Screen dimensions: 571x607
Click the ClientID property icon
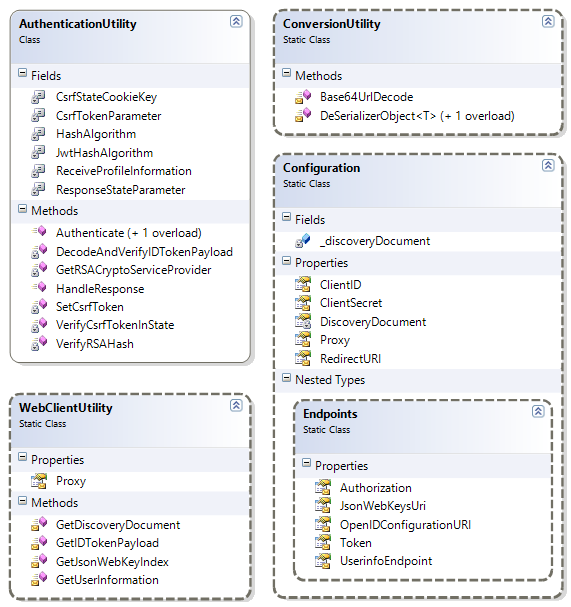click(x=303, y=285)
